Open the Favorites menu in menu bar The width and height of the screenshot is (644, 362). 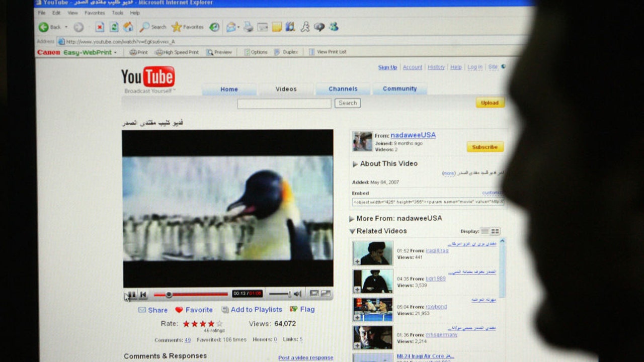[95, 13]
